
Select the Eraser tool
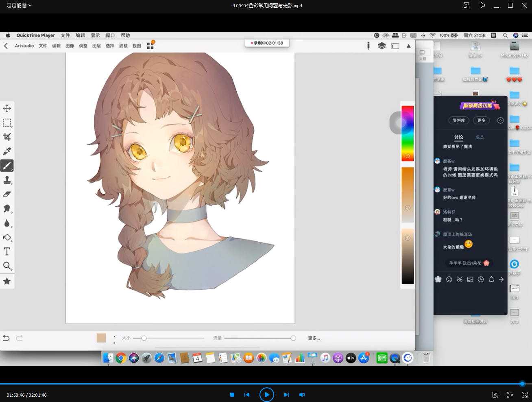click(7, 194)
